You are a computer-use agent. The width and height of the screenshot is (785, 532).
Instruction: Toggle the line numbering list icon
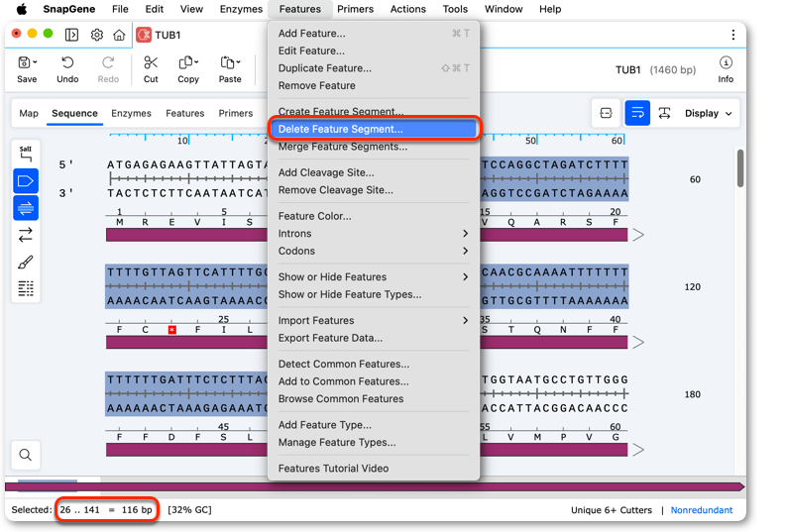[x=26, y=288]
